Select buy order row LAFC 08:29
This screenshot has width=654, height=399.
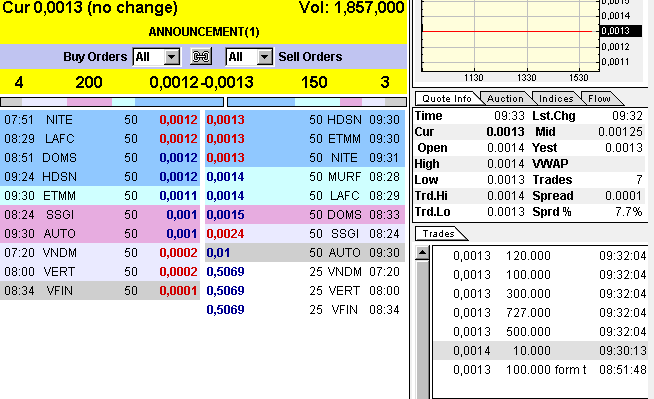tap(100, 138)
